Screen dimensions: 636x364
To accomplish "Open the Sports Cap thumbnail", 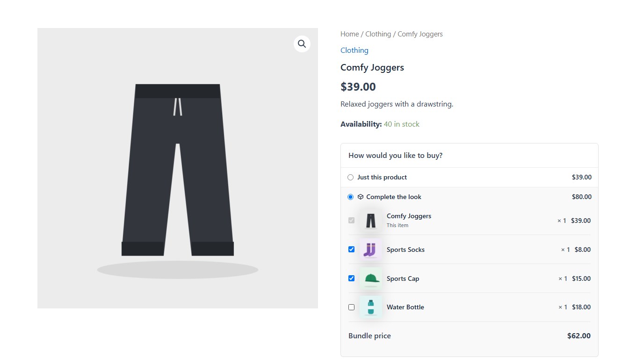I will [x=371, y=278].
